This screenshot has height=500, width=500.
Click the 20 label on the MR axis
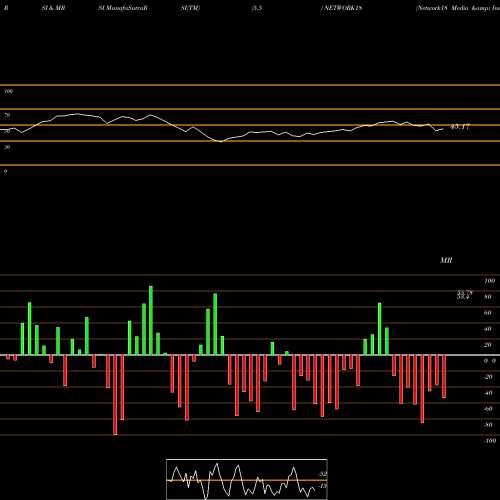click(488, 345)
